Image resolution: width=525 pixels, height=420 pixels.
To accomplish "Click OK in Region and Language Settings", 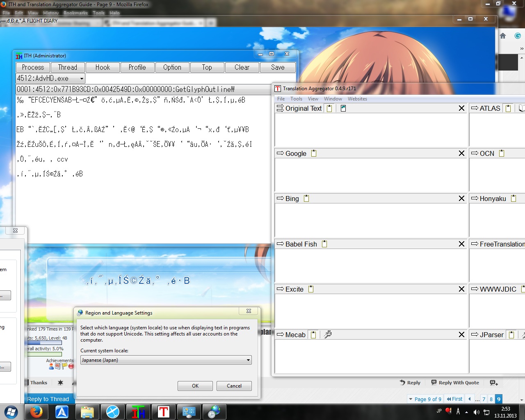I will 195,386.
